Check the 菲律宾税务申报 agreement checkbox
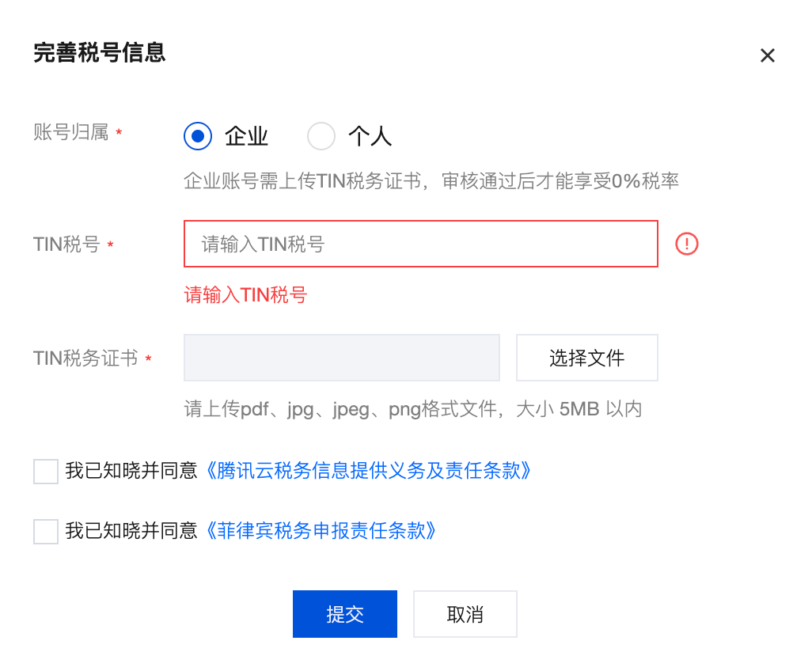This screenshot has height=671, width=812. click(46, 531)
